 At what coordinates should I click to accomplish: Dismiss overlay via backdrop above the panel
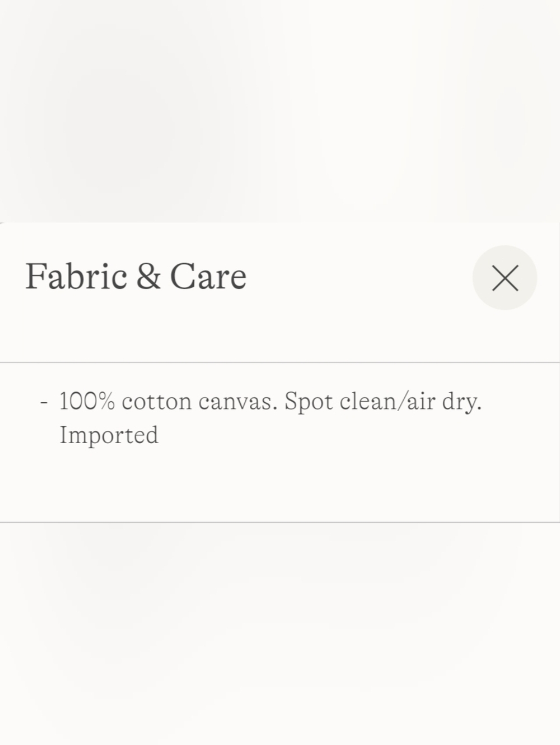click(280, 111)
